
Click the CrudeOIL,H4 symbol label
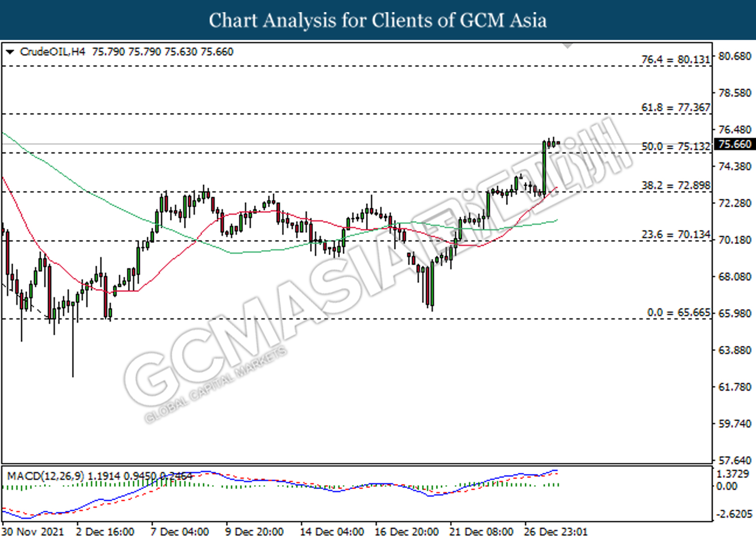click(52, 52)
